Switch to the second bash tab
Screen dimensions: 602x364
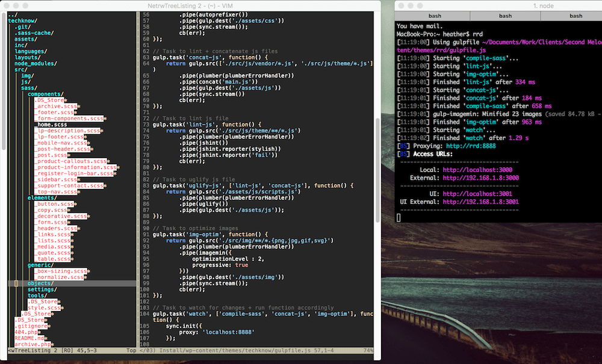tap(505, 16)
